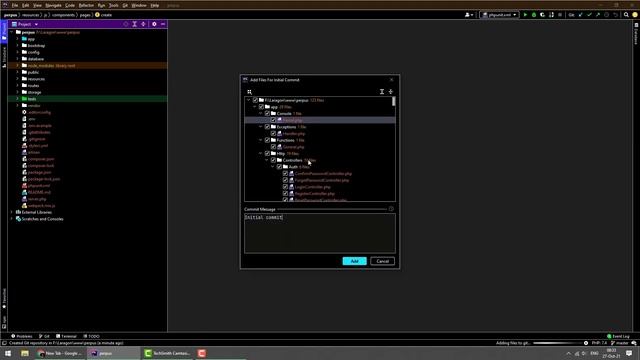
Task: Open Search Everywhere magnifier icon
Action: pyautogui.click(x=626, y=15)
